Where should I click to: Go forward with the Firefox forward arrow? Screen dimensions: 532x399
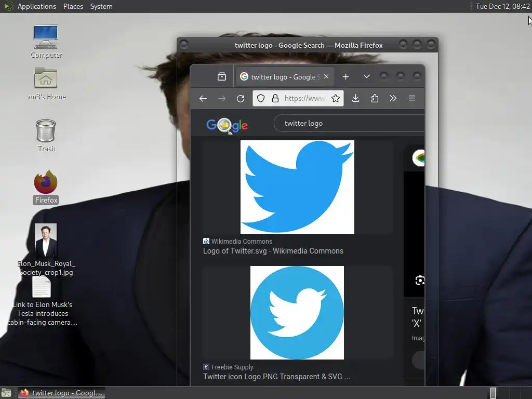(x=222, y=98)
